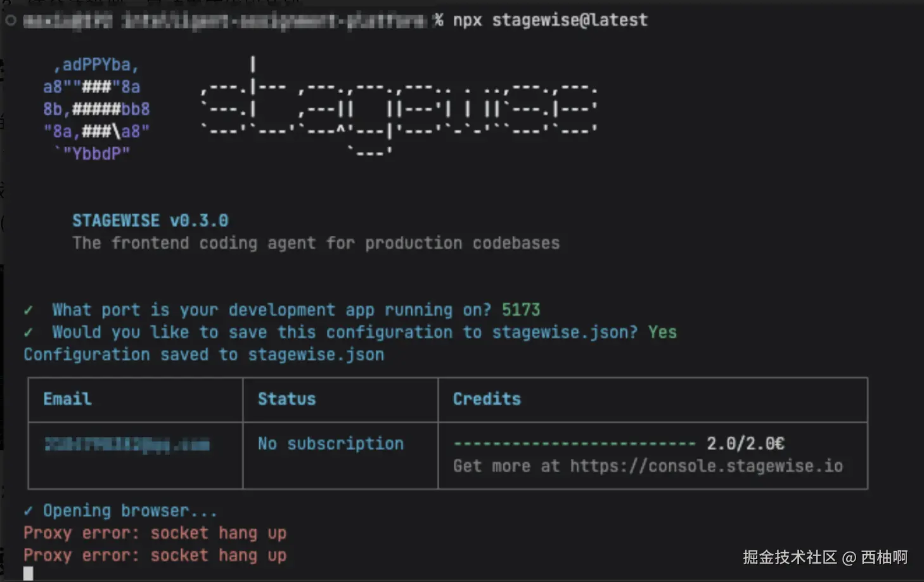Image resolution: width=924 pixels, height=582 pixels.
Task: Click the checkmark beside the save configuration question
Action: [29, 332]
